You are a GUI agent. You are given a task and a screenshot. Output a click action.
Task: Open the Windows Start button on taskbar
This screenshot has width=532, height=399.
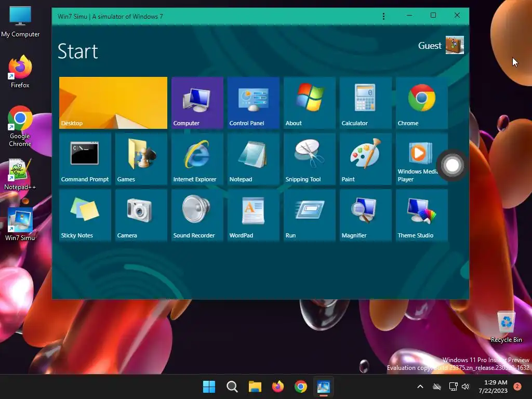coord(209,387)
